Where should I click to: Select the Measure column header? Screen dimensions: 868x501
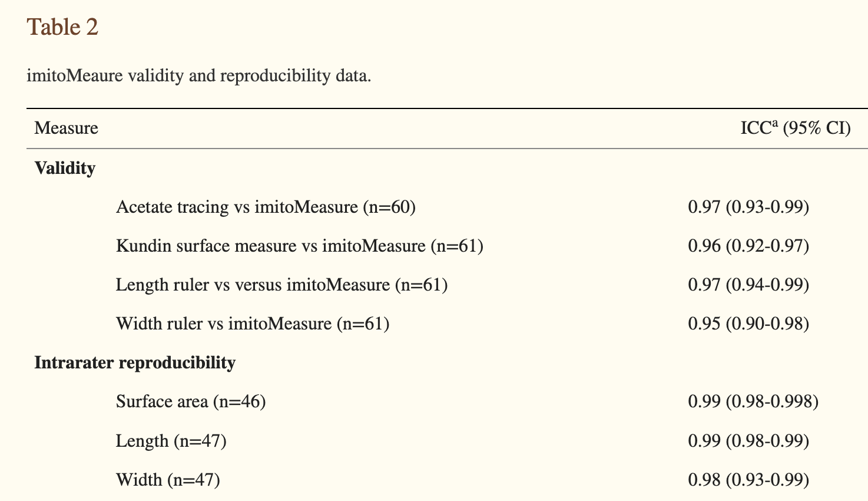tap(66, 128)
